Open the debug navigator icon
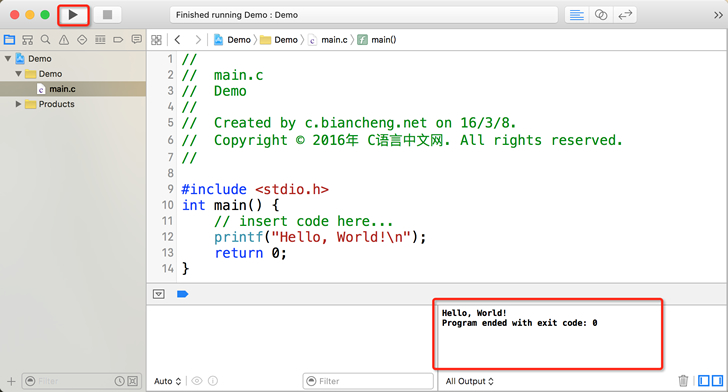Image resolution: width=728 pixels, height=392 pixels. pyautogui.click(x=100, y=40)
